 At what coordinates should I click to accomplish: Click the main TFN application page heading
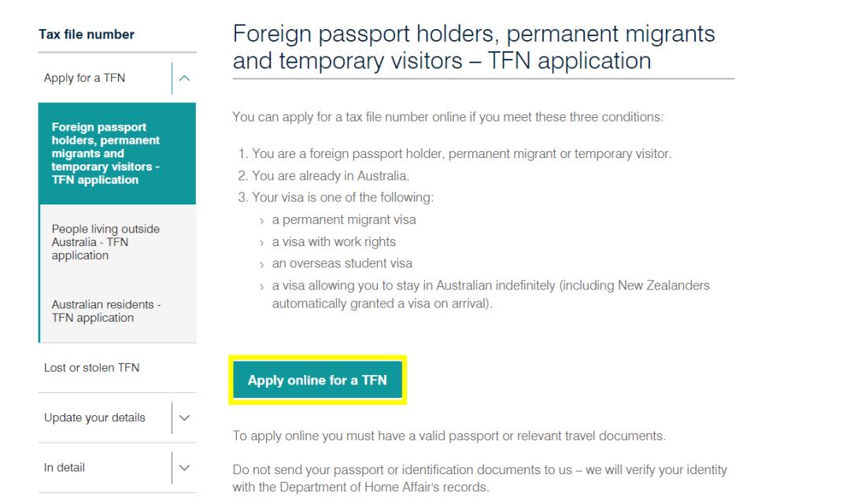(474, 47)
